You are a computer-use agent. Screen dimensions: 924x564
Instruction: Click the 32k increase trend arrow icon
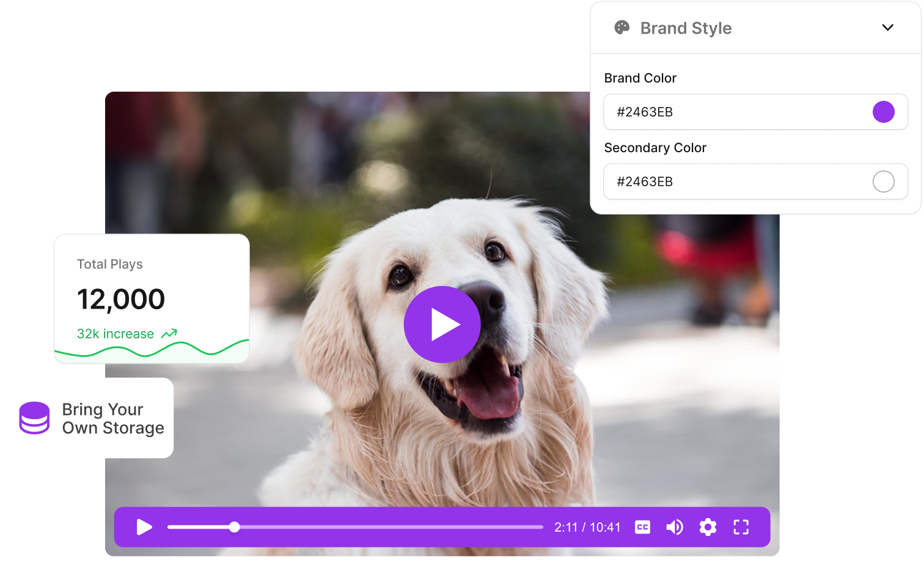[169, 334]
